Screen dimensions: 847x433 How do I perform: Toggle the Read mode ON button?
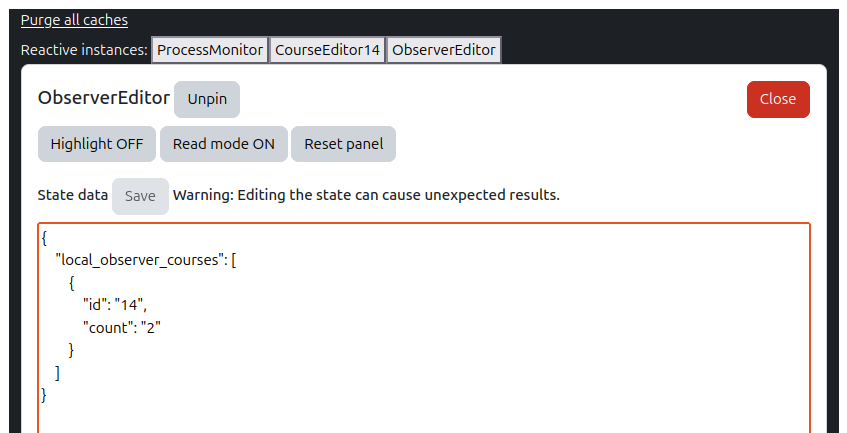[x=224, y=144]
